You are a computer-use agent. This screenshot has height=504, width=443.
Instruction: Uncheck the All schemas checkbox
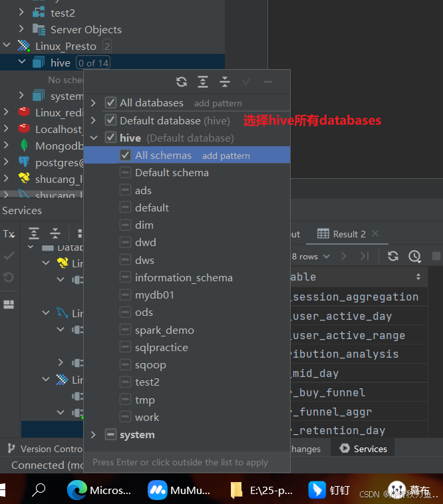125,155
